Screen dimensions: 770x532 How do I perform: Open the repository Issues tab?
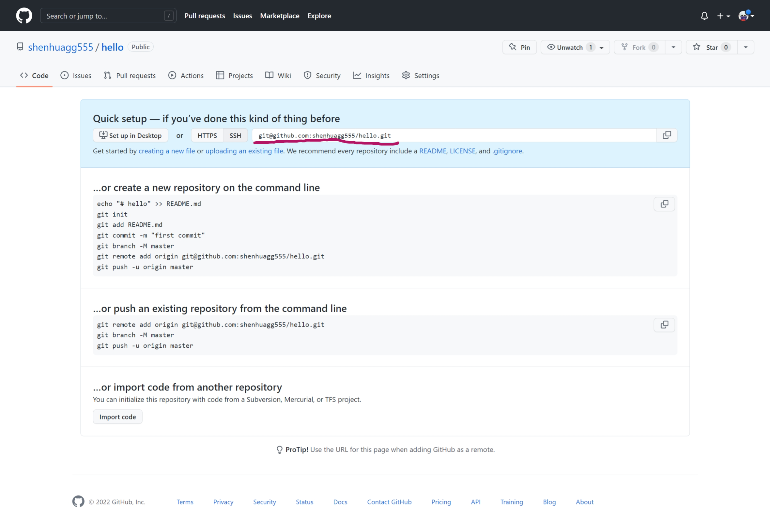[76, 75]
